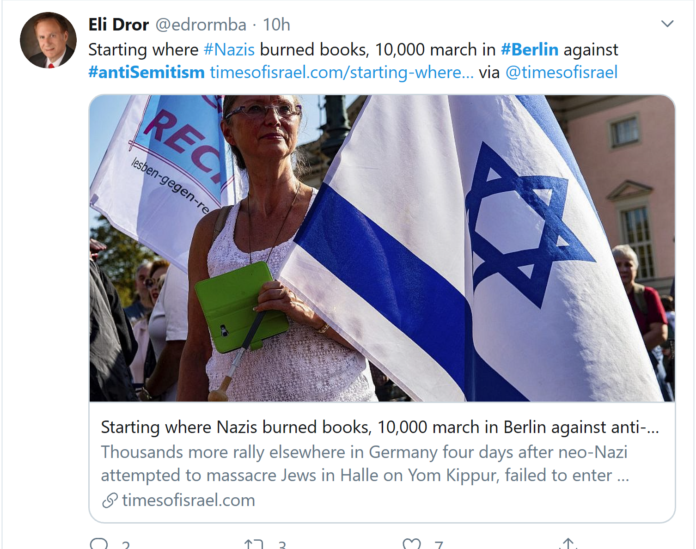
Task: Like the tweet with heart icon
Action: tap(411, 544)
